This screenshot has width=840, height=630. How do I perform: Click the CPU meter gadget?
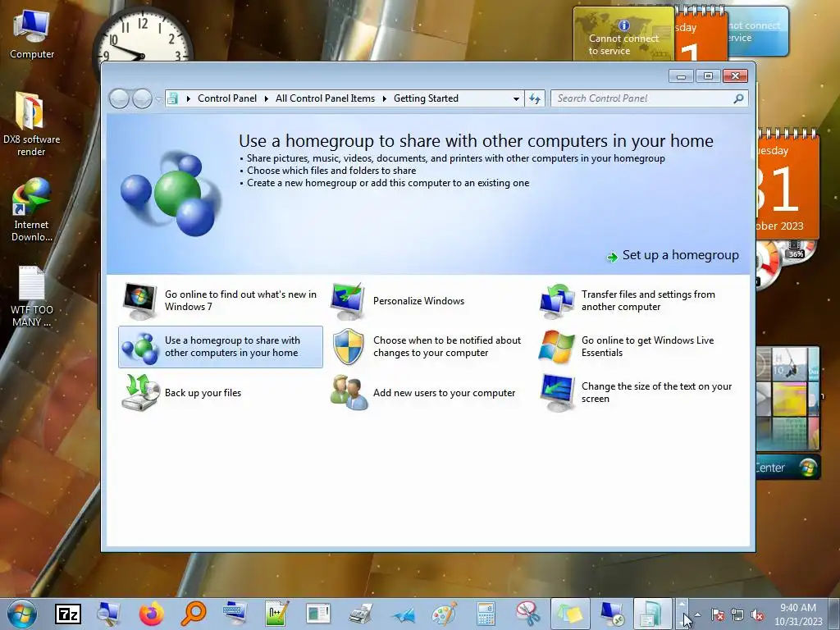click(x=786, y=262)
